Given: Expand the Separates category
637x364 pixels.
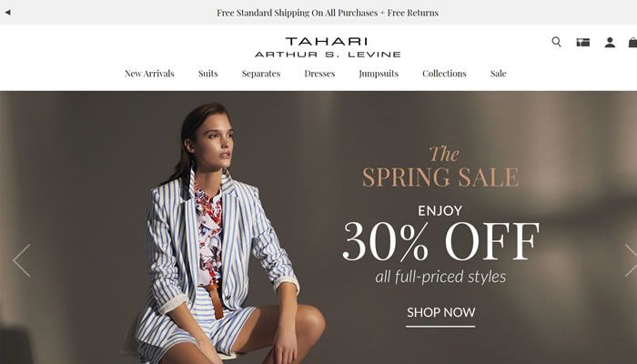Looking at the screenshot, I should click(261, 74).
